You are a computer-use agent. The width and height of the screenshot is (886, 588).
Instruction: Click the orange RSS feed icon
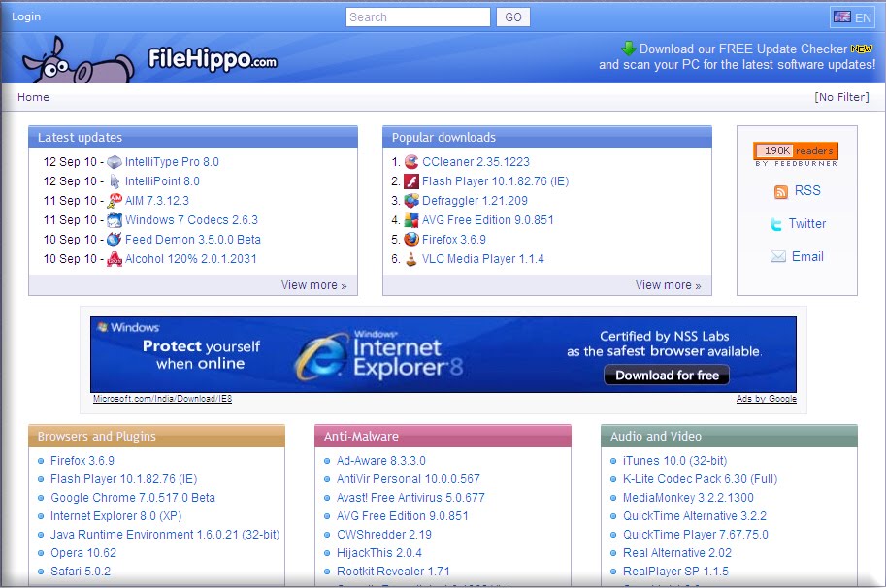coord(781,191)
